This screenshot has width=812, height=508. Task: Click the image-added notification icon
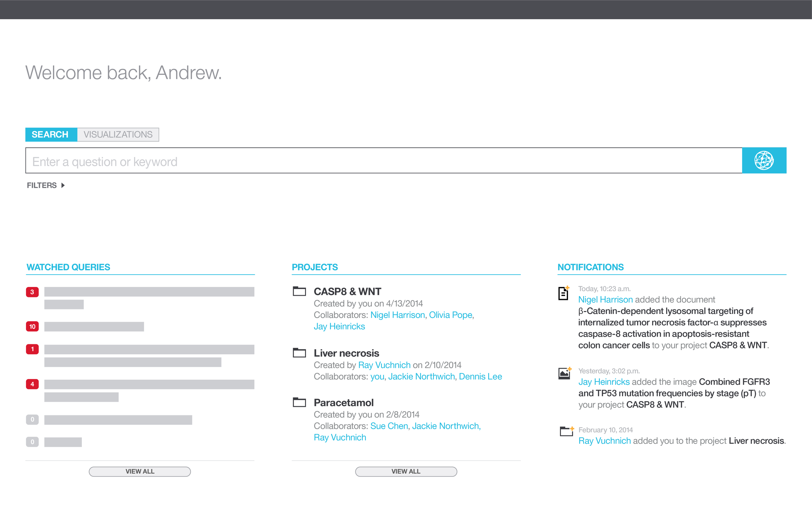565,373
